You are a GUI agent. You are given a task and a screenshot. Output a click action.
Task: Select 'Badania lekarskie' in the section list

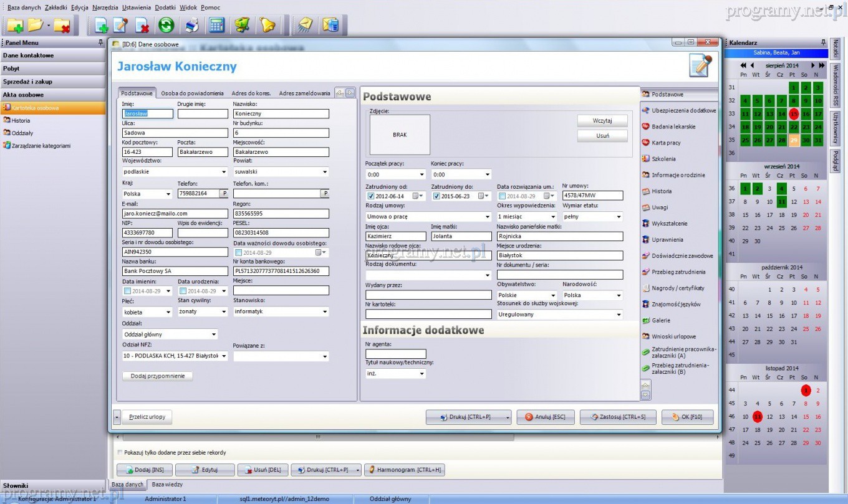point(673,126)
